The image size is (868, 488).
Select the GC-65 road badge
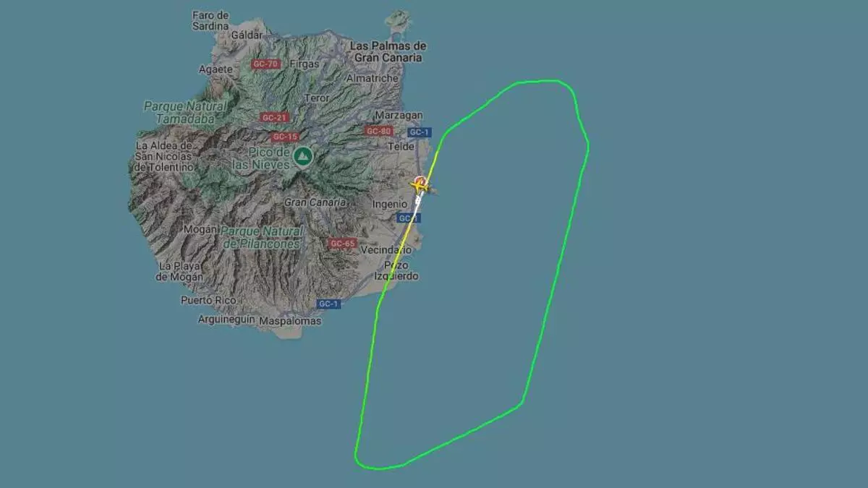point(342,244)
